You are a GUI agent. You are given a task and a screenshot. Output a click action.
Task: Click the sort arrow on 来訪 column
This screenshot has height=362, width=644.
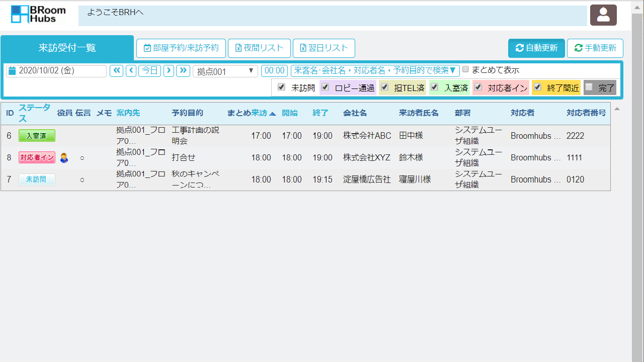tap(273, 114)
